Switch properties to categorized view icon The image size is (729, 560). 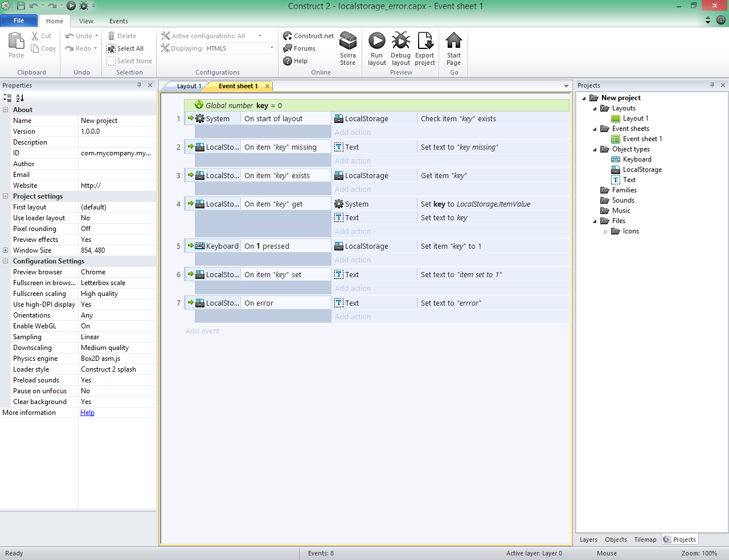click(7, 98)
